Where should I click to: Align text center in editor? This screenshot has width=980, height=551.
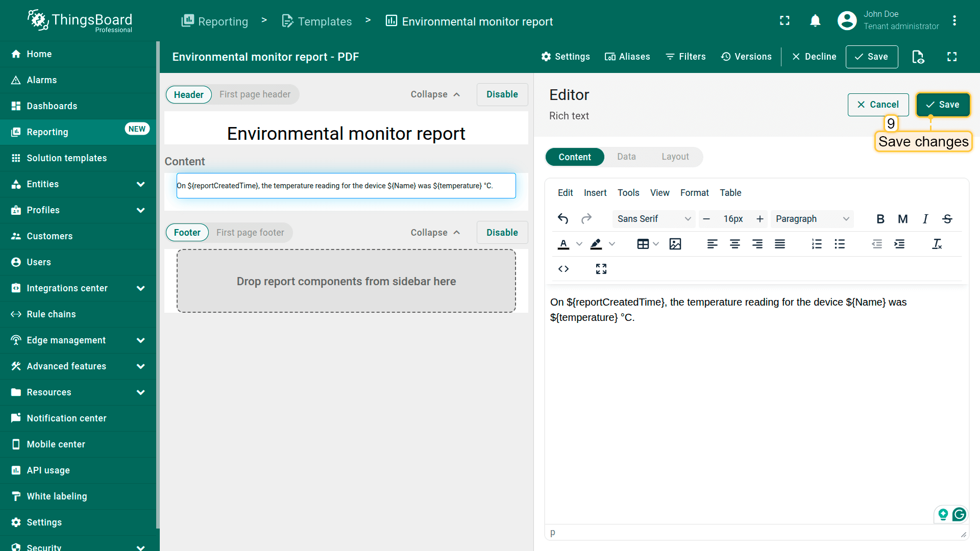735,244
